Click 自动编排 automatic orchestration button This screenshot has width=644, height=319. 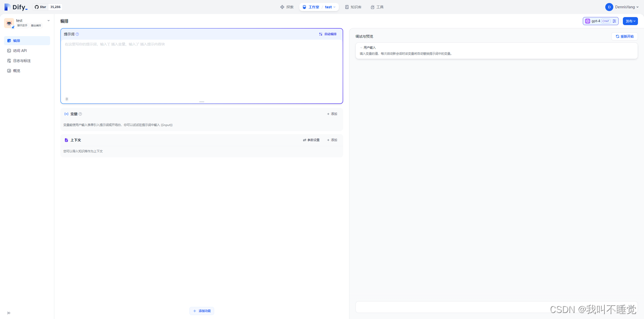click(328, 34)
